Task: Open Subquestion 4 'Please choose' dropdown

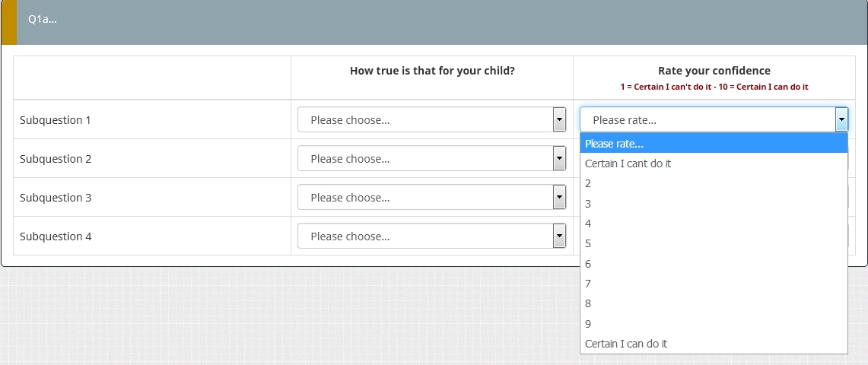Action: click(x=426, y=236)
